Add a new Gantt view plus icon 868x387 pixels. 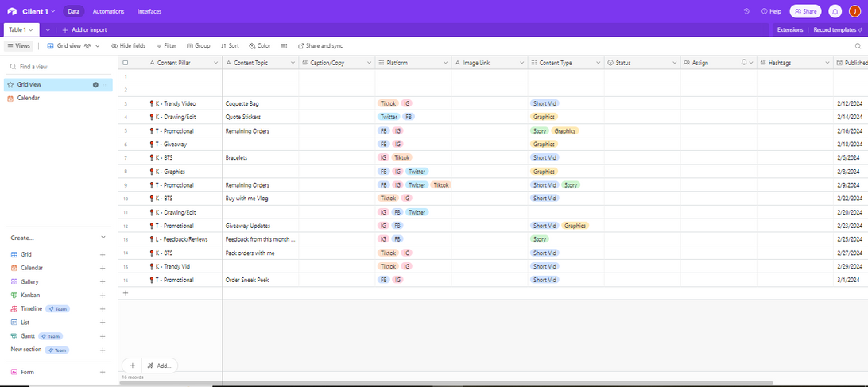(x=103, y=336)
